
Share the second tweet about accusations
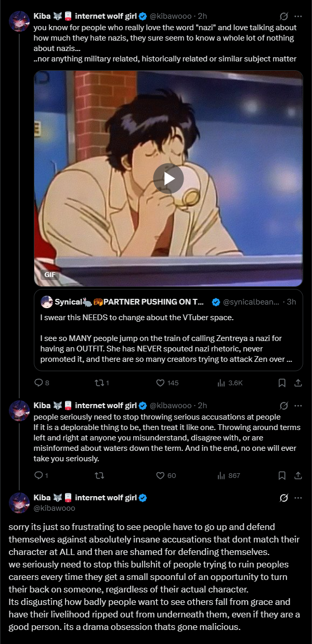click(x=298, y=475)
